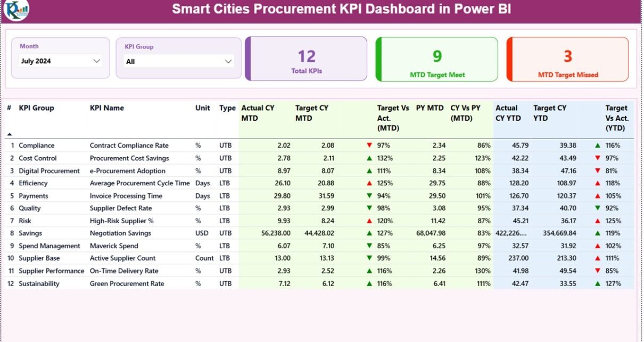Click the Maverick Spend KPI name cell
Screen dimensions: 644x342
(113, 246)
